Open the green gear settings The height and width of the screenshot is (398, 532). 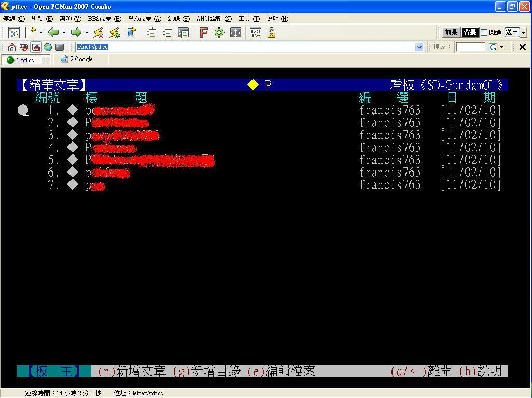pyautogui.click(x=219, y=33)
